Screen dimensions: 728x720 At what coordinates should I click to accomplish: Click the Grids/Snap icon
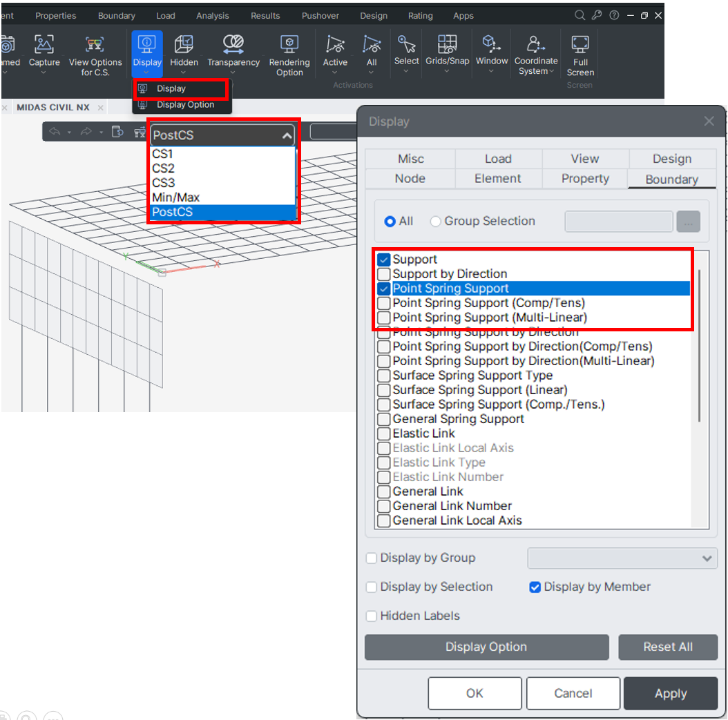(447, 46)
